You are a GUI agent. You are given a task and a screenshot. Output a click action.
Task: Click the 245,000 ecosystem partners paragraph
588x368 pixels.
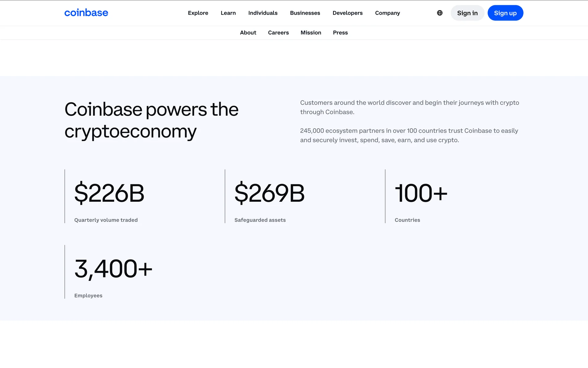[x=409, y=135]
